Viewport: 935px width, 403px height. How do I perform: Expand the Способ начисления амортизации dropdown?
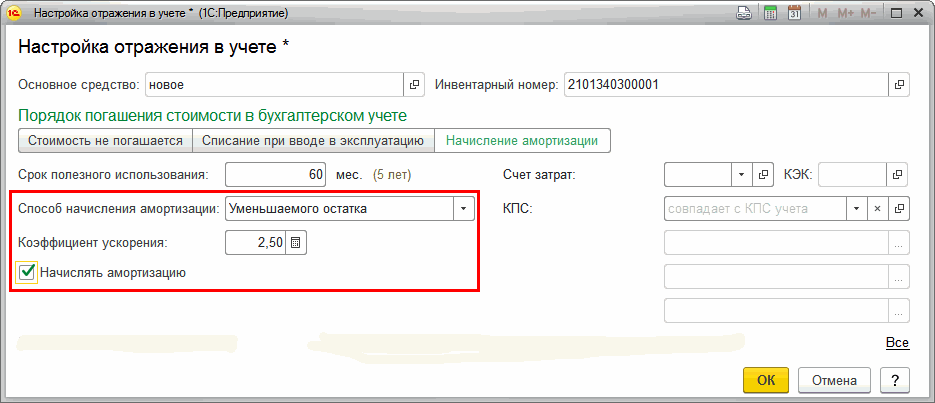464,209
